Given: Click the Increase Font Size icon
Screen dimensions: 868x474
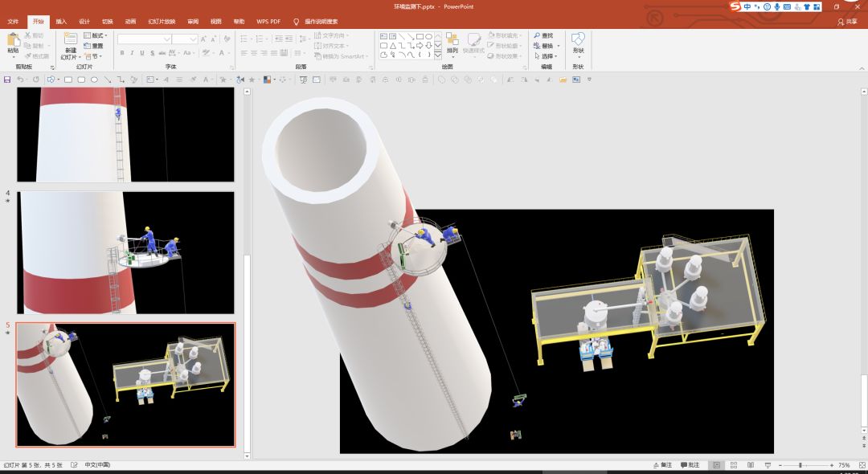Looking at the screenshot, I should point(203,39).
